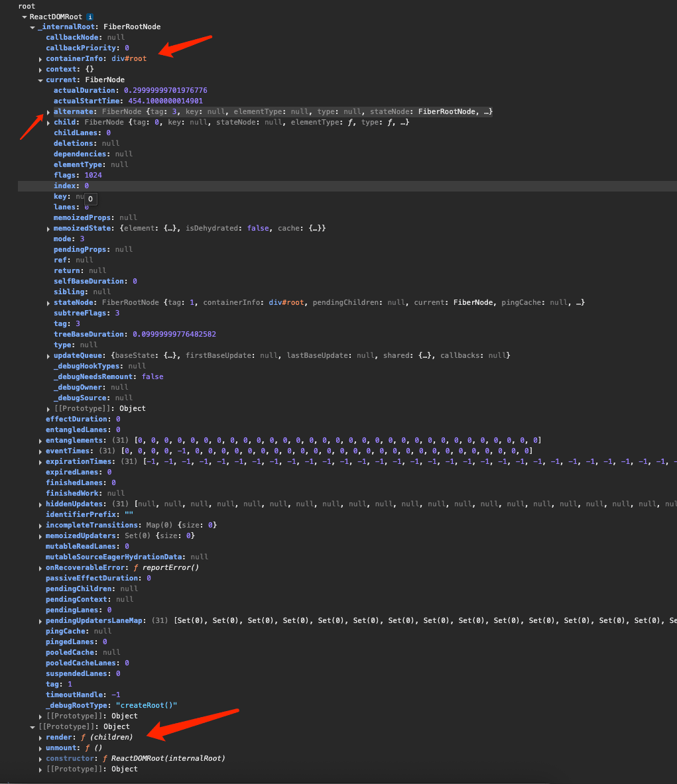Select the mutableReadLanes row
Image resolution: width=677 pixels, height=784 pixels.
[88, 547]
